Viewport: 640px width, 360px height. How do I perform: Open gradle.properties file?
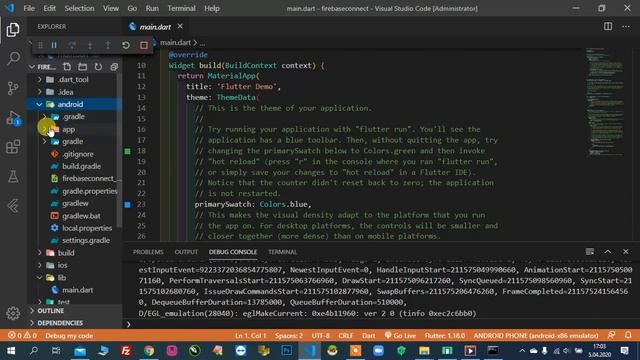click(x=89, y=191)
